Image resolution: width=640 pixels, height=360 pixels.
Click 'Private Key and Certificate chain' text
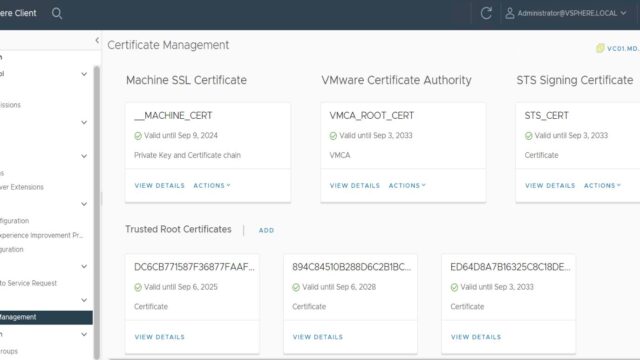point(187,155)
